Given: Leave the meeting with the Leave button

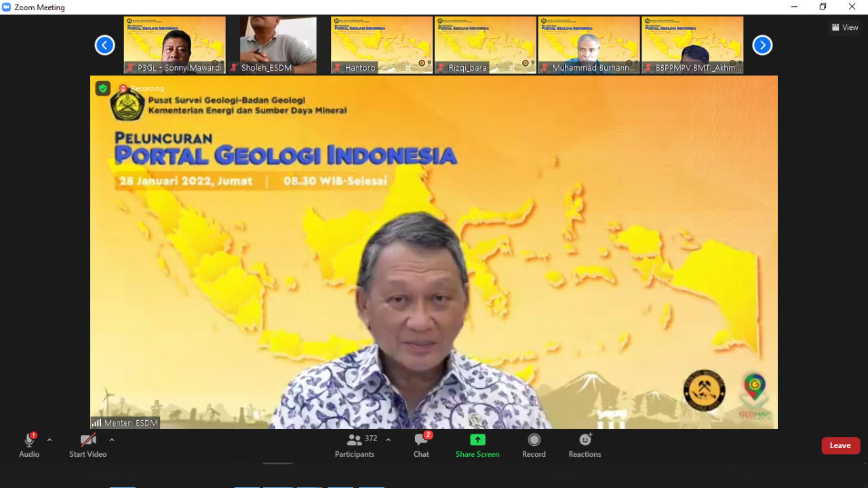Looking at the screenshot, I should 840,445.
